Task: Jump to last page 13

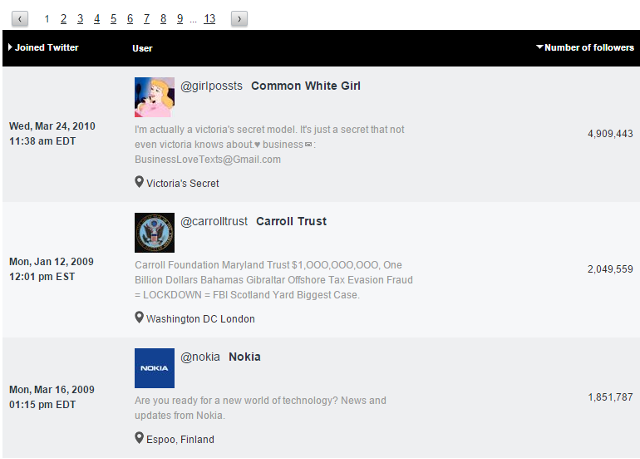Action: (209, 19)
